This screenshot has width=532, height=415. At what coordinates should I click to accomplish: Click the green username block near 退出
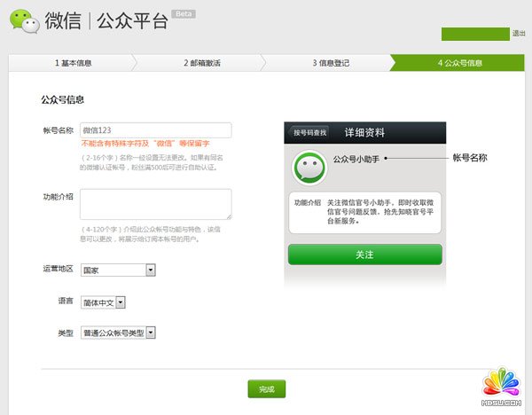[475, 34]
